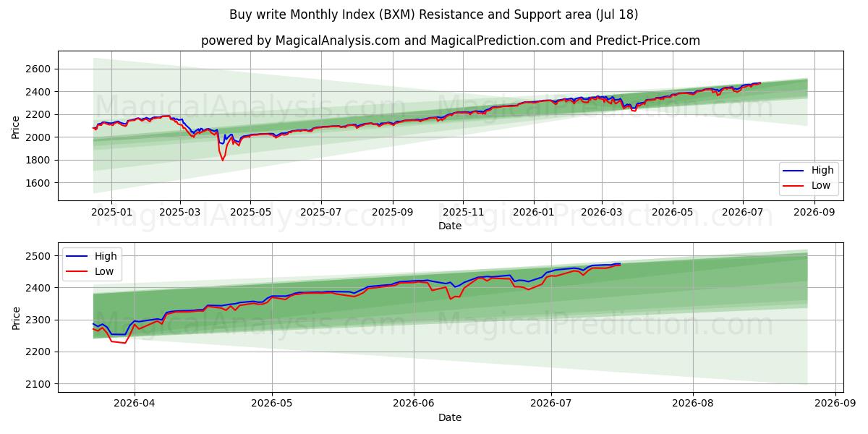
Task: Click the 2026-04 tick on bottom chart
Action: coord(135,404)
